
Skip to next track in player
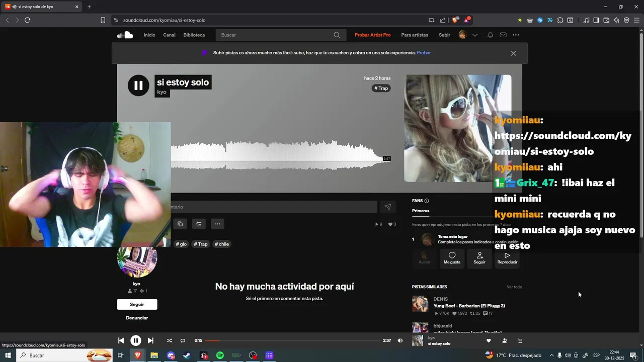pyautogui.click(x=150, y=340)
